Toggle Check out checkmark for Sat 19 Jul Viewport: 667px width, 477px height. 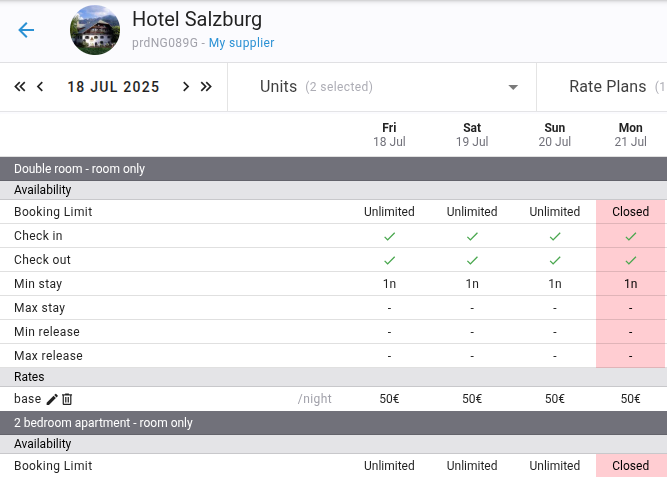472,260
